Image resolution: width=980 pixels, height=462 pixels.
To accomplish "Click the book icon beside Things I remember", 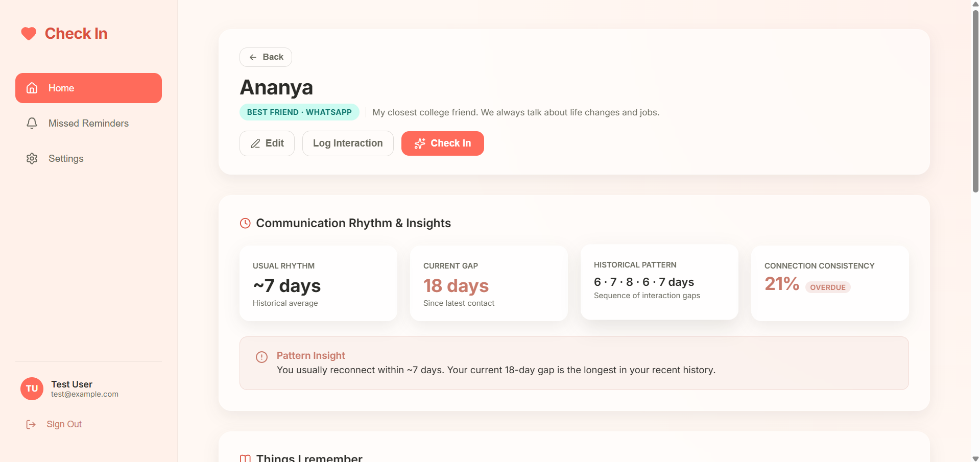I will [245, 458].
